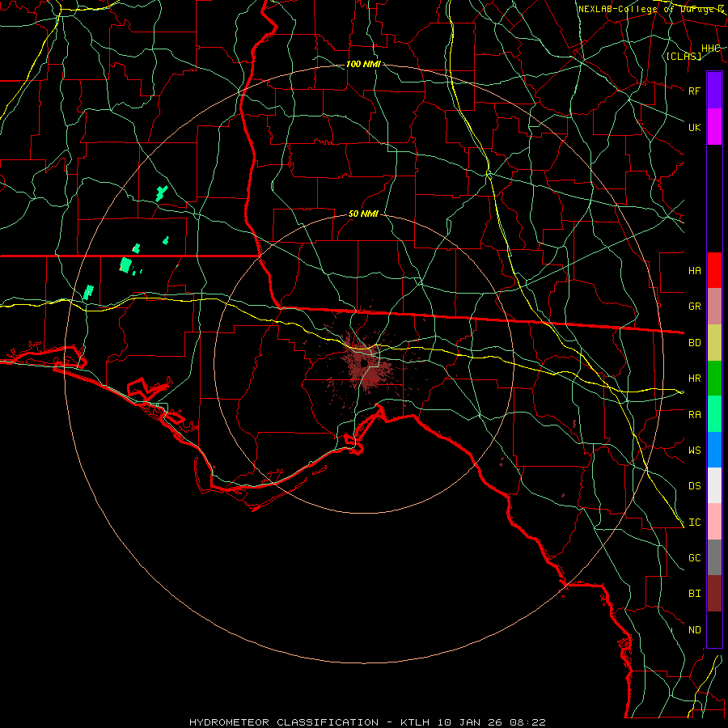Click the "HR" legend label

pyautogui.click(x=695, y=379)
